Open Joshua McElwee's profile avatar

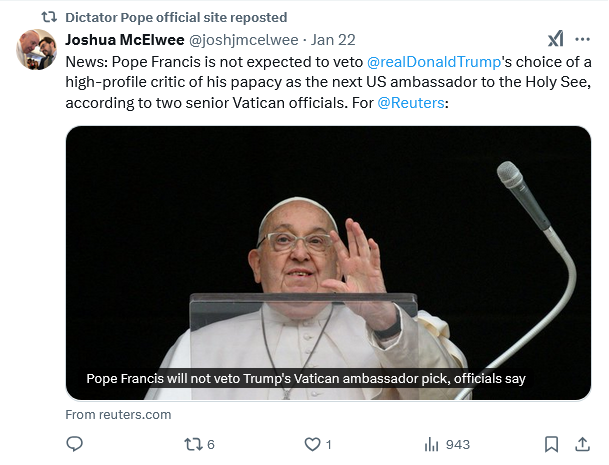coord(36,49)
